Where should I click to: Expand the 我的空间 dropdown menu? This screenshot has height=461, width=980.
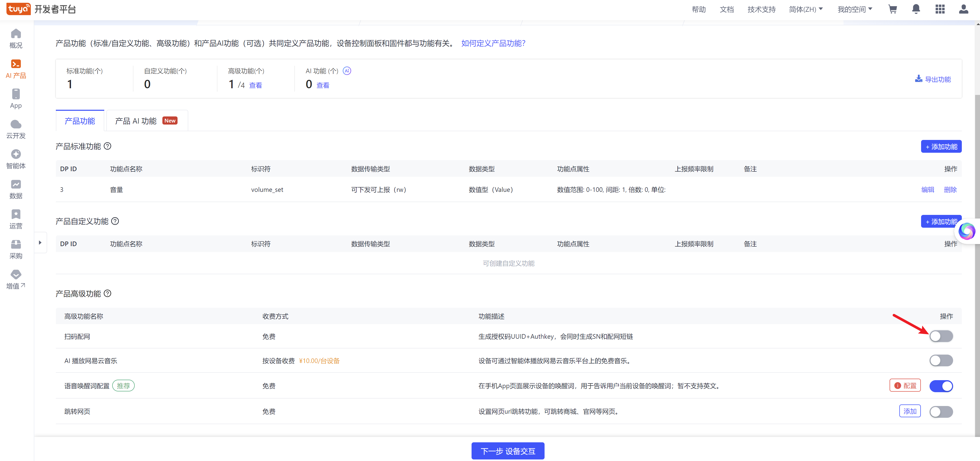(854, 9)
